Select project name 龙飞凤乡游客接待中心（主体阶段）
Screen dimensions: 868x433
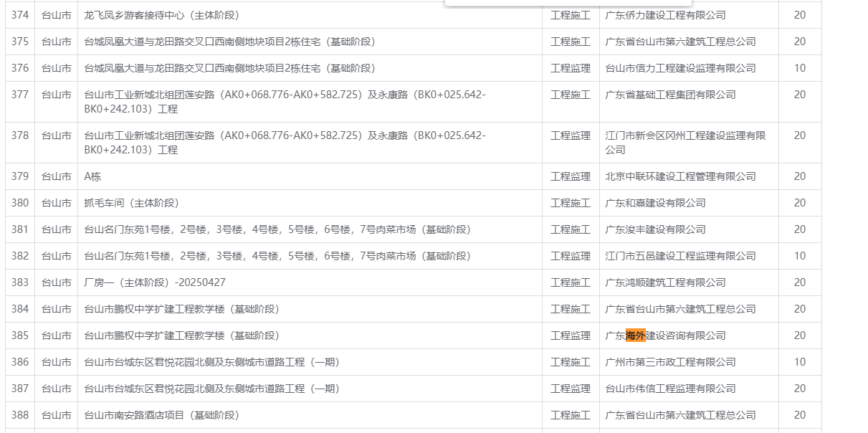pos(162,15)
